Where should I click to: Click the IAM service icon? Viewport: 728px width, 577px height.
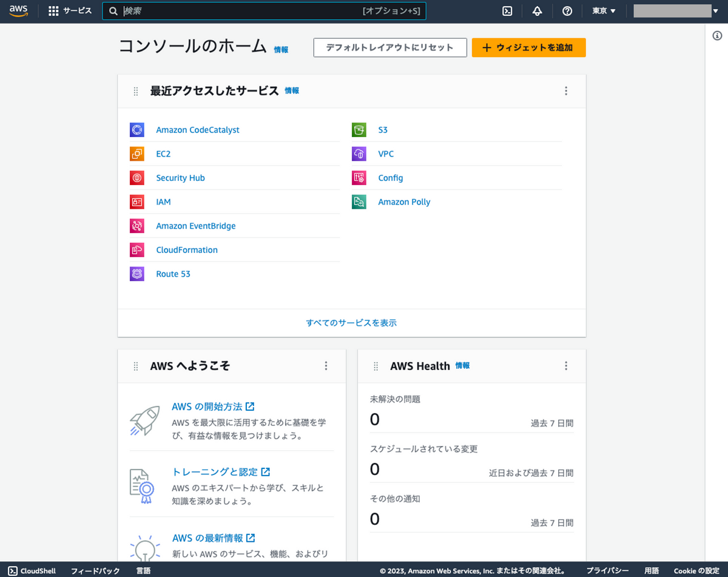click(x=137, y=202)
